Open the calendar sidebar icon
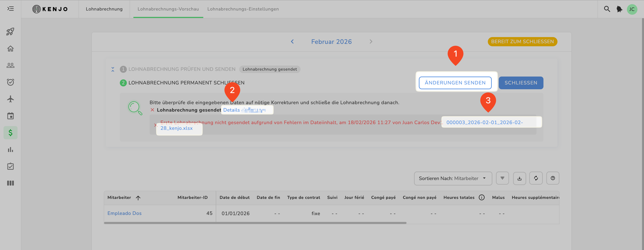 [10, 116]
